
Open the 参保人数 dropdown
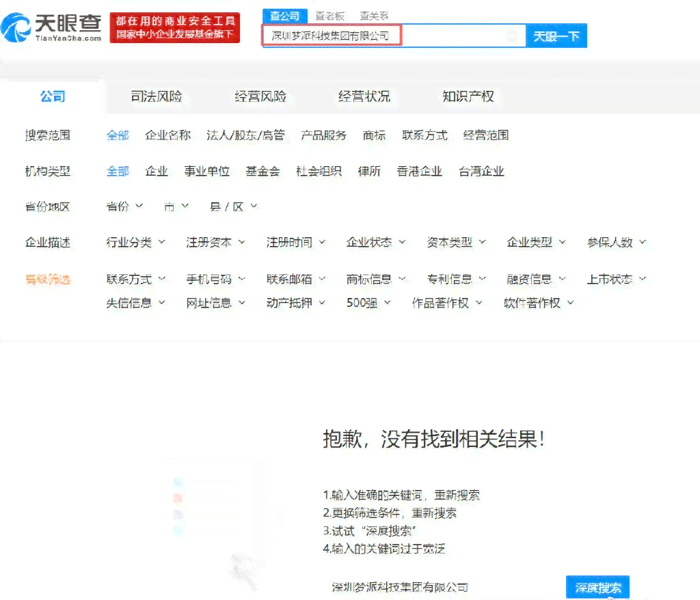617,243
